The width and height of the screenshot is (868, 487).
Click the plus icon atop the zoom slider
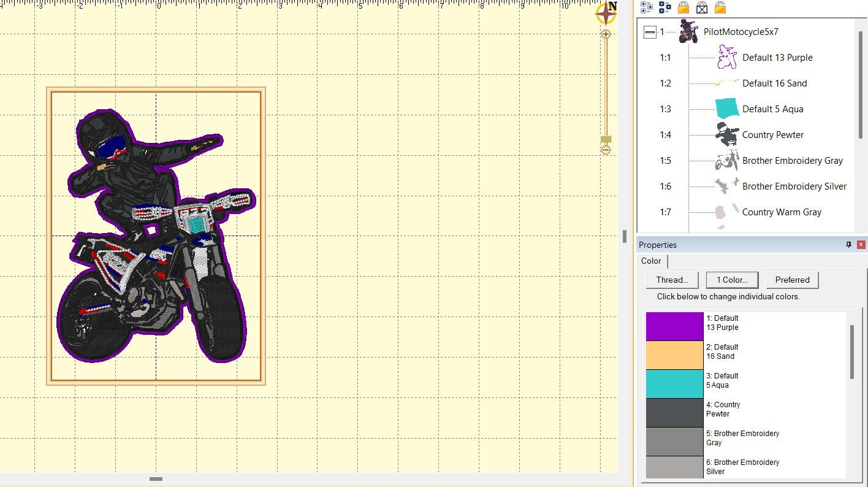coord(605,34)
